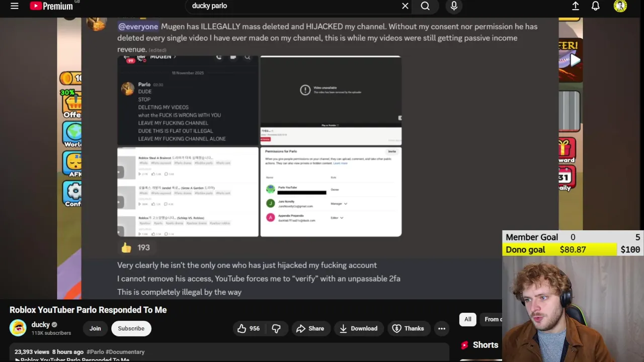Open account avatar menu
The width and height of the screenshot is (644, 362).
click(620, 6)
